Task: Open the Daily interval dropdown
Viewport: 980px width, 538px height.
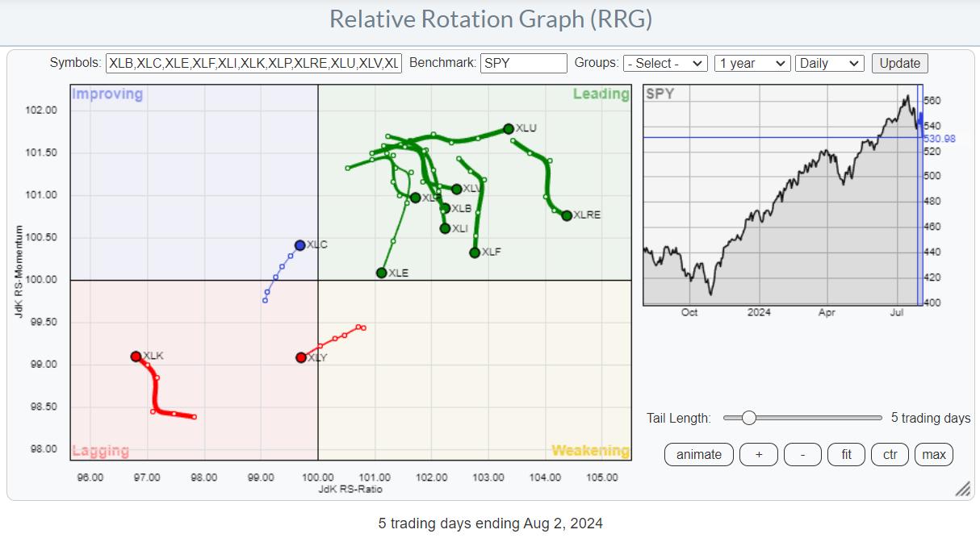Action: (829, 63)
